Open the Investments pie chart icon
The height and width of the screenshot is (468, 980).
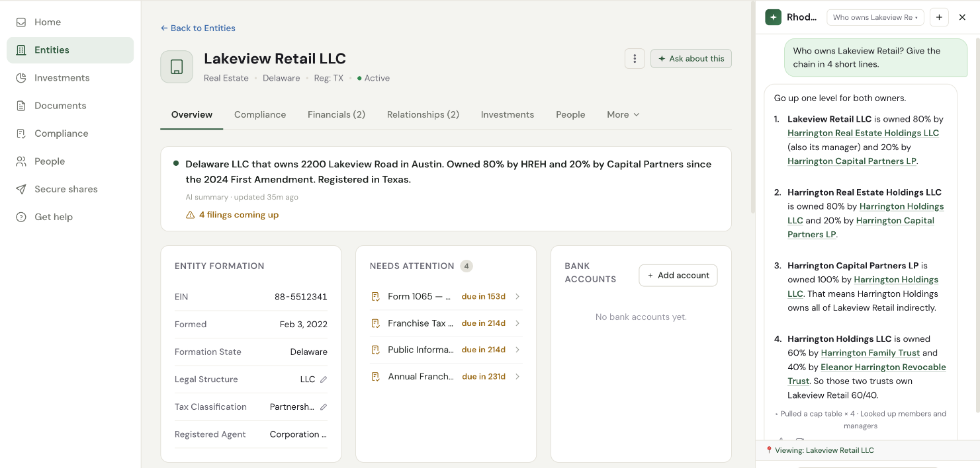click(x=21, y=77)
